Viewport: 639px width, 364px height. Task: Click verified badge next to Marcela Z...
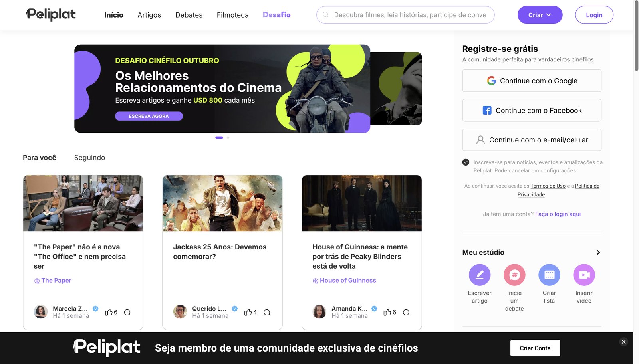click(95, 309)
